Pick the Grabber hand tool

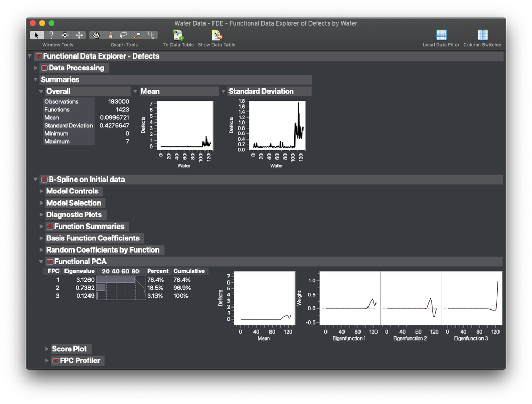click(96, 35)
